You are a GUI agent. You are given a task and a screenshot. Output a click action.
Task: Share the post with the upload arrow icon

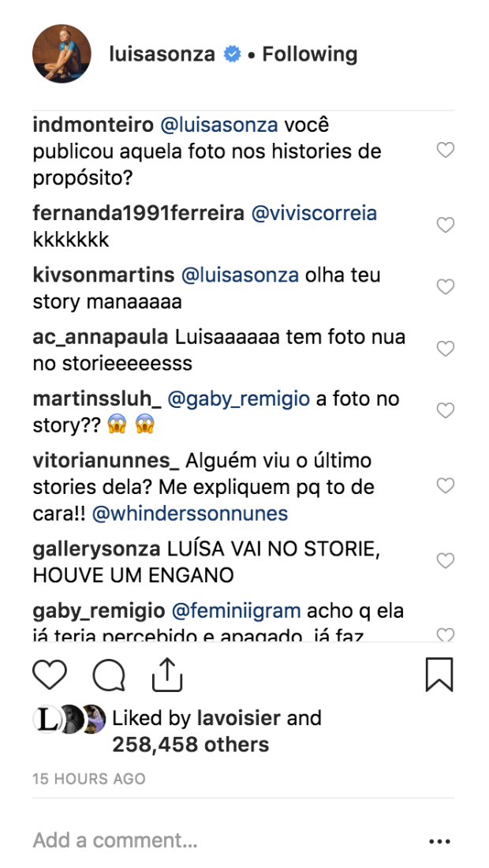[x=166, y=675]
